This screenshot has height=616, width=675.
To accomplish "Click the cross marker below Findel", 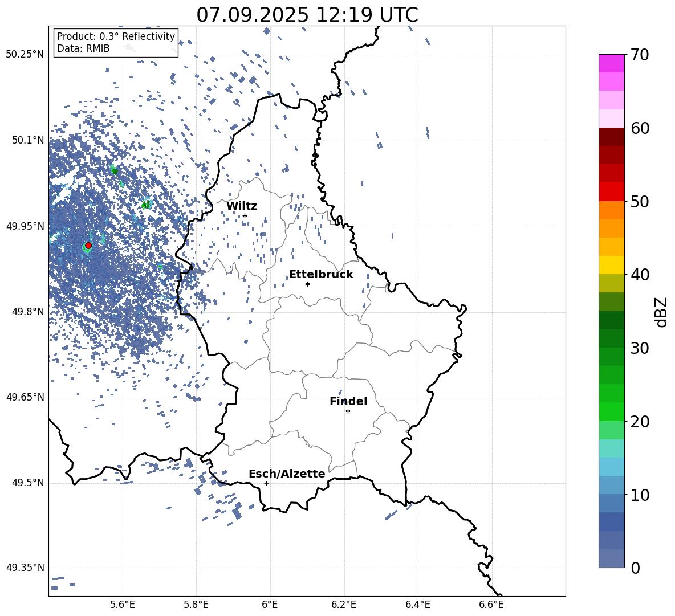I will (348, 411).
